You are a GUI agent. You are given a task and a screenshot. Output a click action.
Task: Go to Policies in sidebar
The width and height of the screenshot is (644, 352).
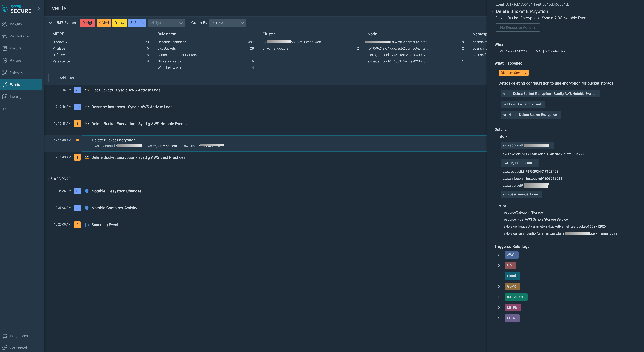click(x=16, y=61)
